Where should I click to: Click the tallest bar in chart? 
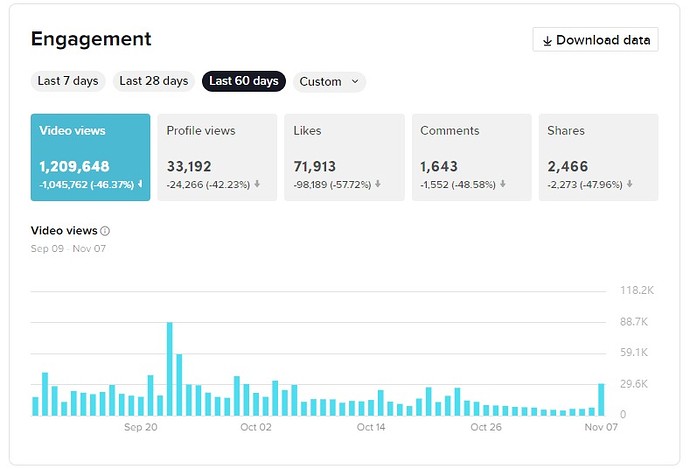(x=170, y=368)
